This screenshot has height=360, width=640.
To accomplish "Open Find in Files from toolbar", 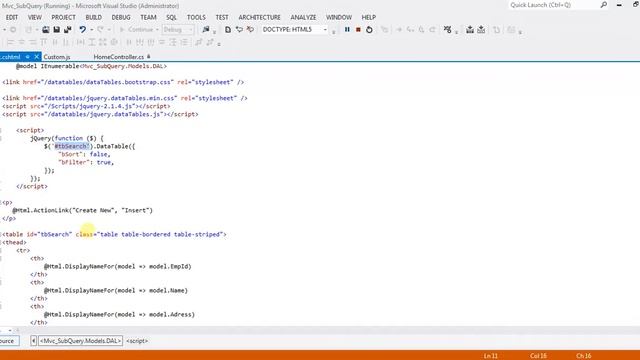I will tap(206, 29).
